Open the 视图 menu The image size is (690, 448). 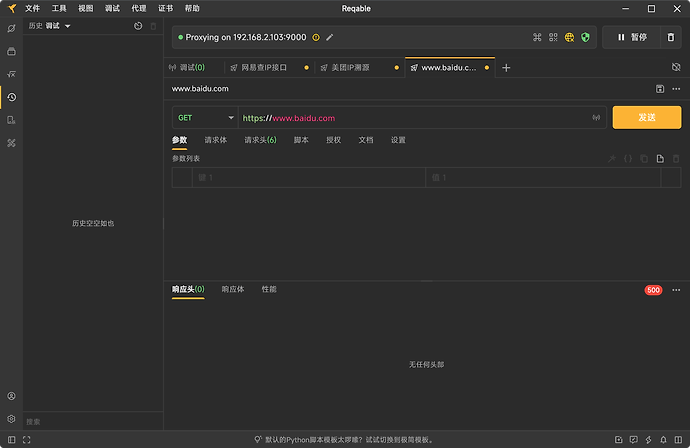coord(85,8)
